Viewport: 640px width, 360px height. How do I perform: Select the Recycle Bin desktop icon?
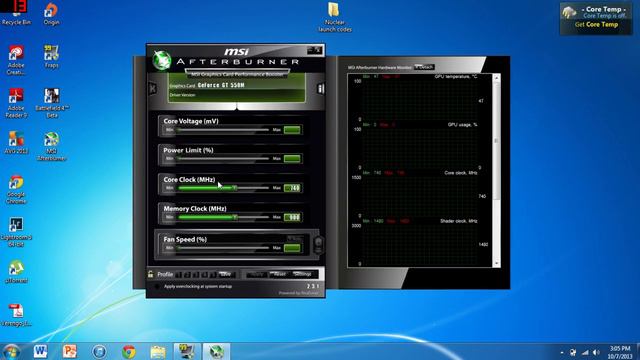click(x=16, y=13)
